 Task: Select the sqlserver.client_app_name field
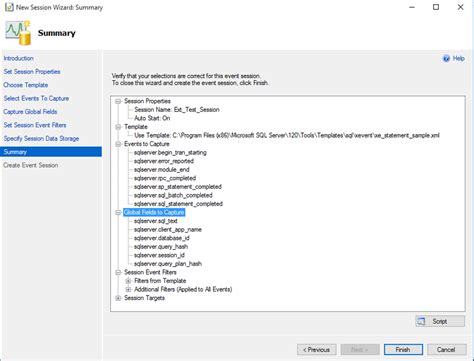168,230
